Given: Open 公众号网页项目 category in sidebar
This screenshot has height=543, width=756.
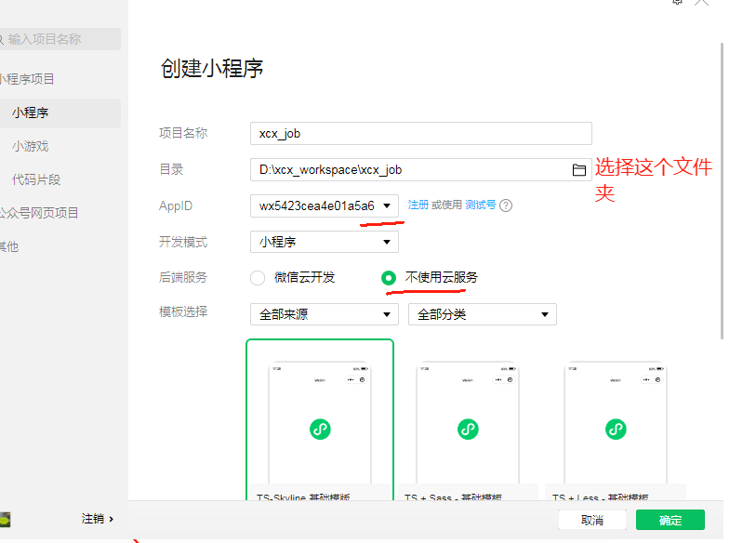Looking at the screenshot, I should (38, 213).
